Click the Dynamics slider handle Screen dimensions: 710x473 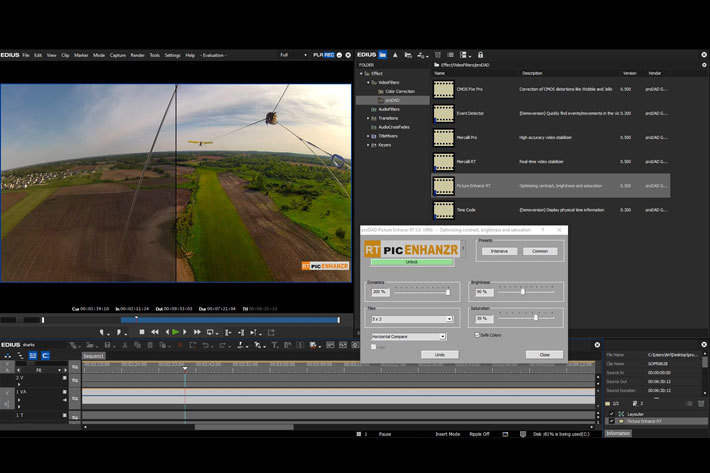[448, 292]
